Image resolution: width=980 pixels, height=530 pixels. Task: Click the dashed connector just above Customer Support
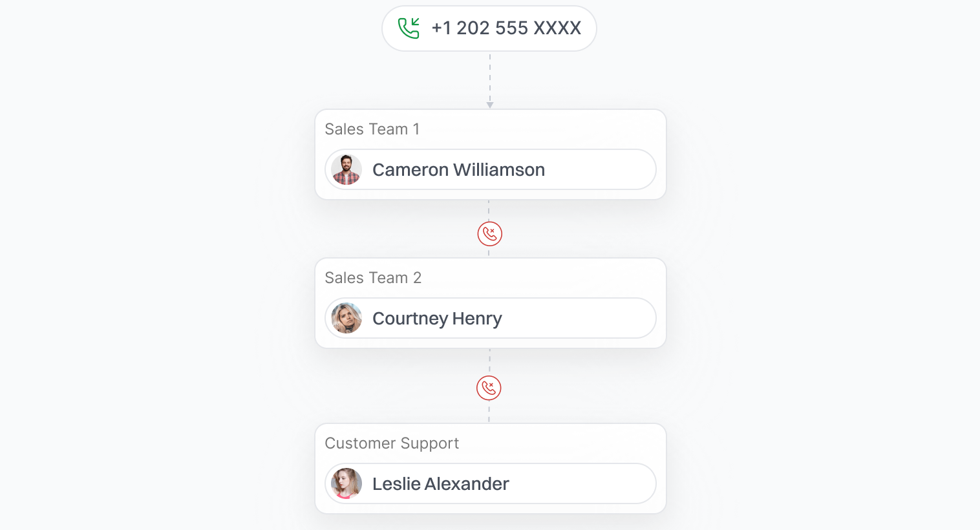[489, 412]
